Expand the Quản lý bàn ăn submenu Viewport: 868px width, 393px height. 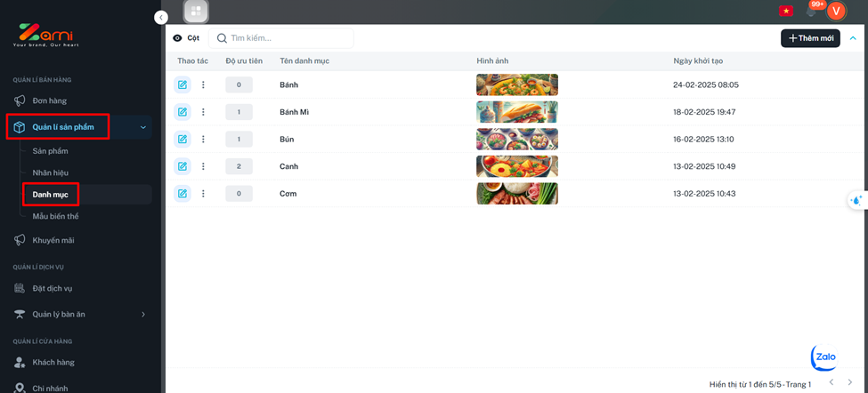click(143, 314)
